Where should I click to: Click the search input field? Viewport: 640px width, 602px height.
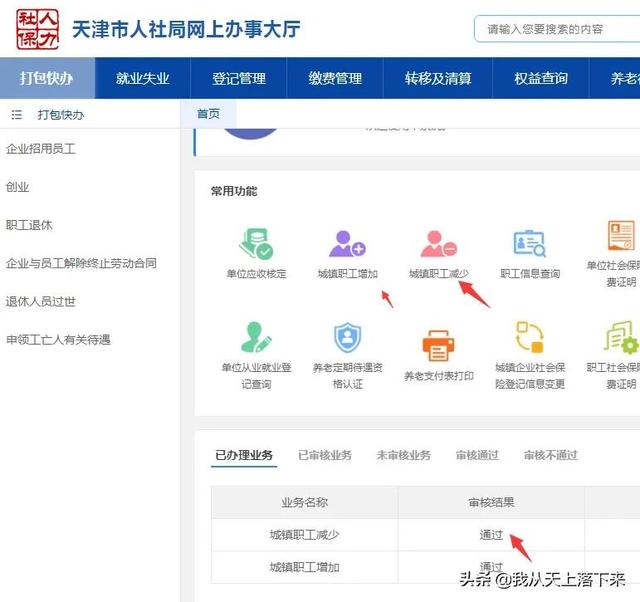[x=557, y=29]
